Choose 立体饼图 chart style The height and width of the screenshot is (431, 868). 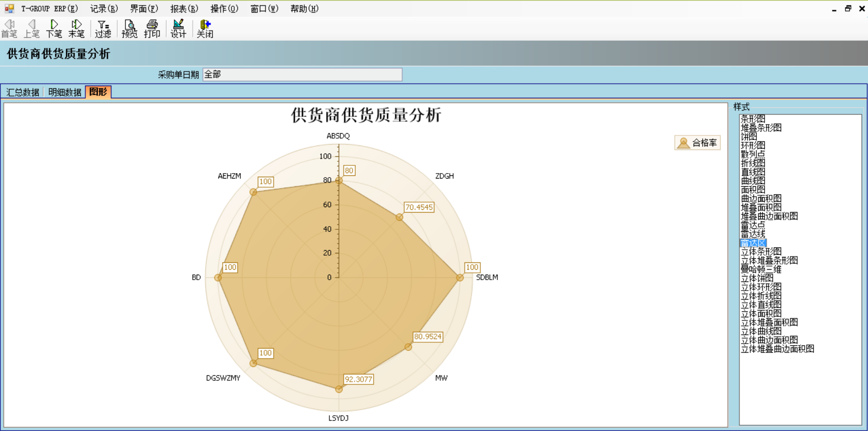757,278
